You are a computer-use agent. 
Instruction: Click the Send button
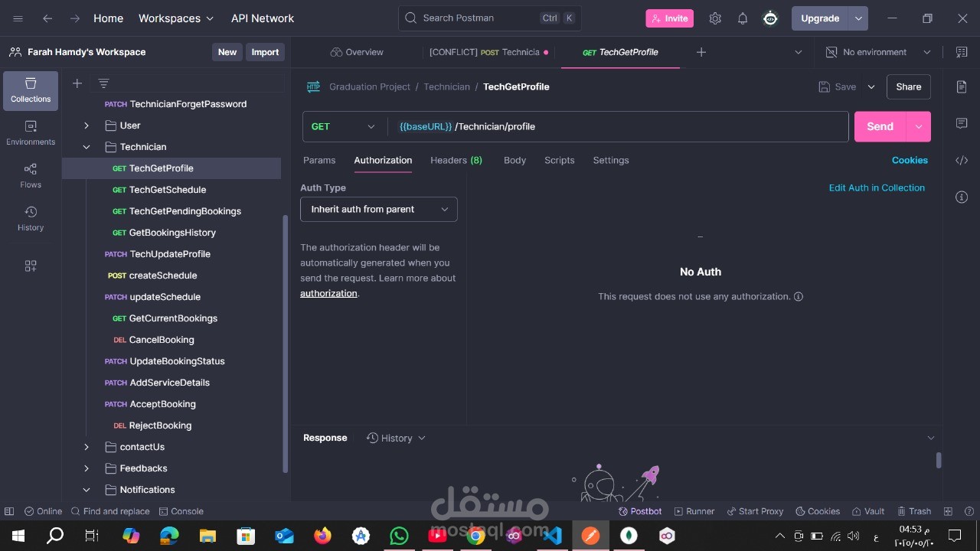tap(880, 127)
